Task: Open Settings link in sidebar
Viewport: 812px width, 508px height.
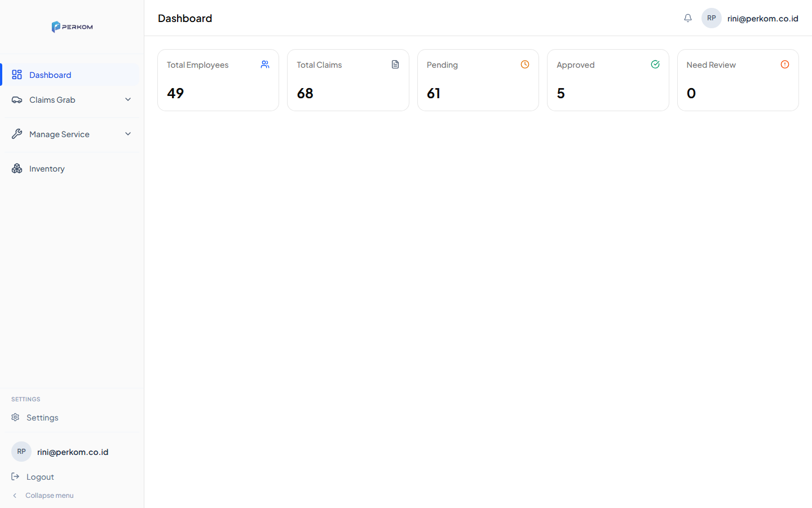Action: pos(42,418)
